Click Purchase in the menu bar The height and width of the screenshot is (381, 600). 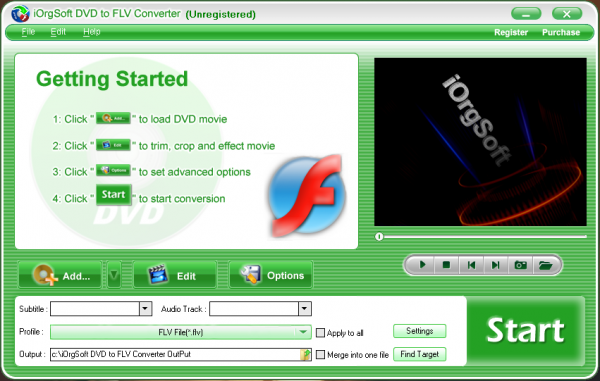click(x=561, y=33)
